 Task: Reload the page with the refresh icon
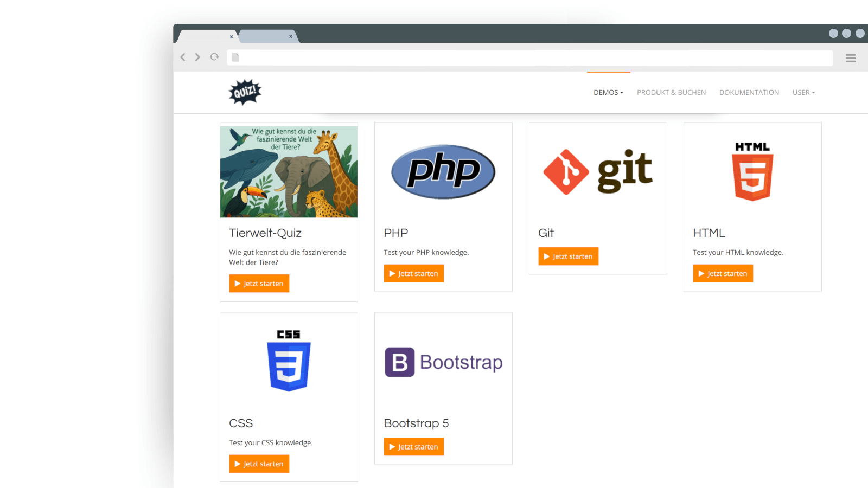point(214,57)
